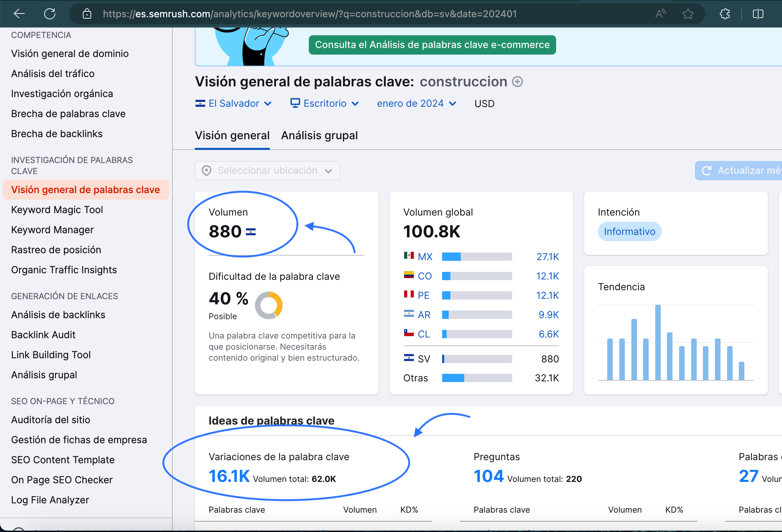Open Backlink Audit in sidebar

click(43, 335)
